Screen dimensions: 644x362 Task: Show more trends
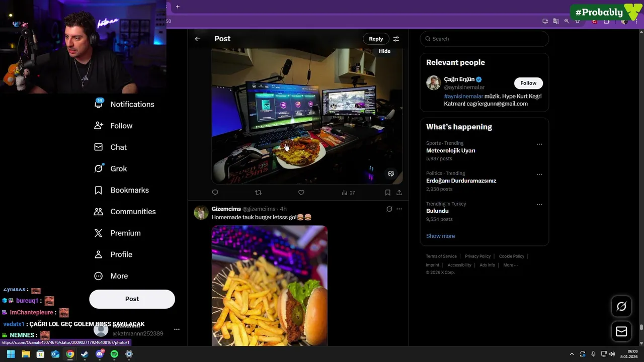point(440,236)
